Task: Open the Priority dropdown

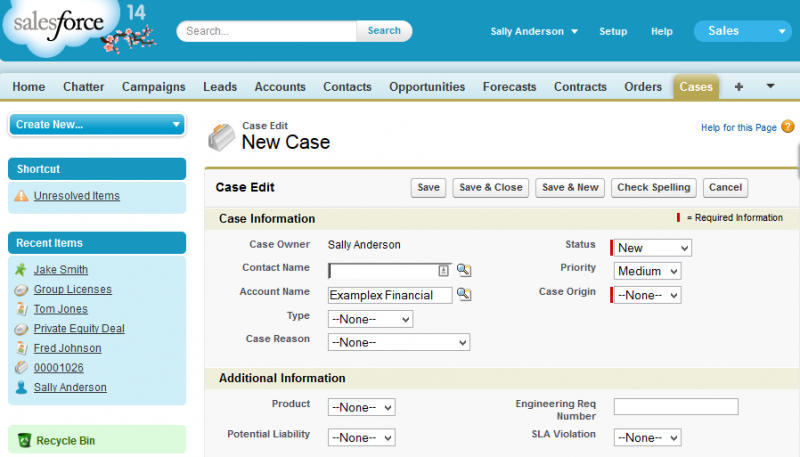Action: click(647, 271)
